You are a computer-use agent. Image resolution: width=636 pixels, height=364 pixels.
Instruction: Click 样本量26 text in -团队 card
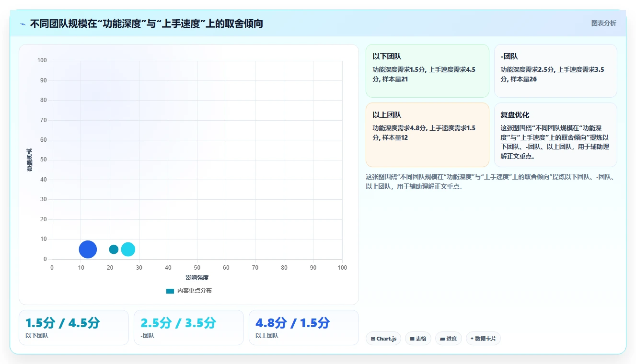coord(523,79)
